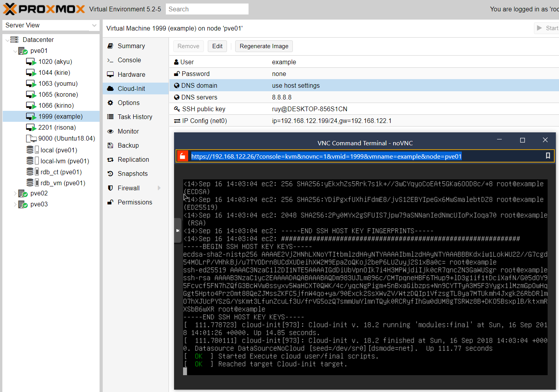
Task: Open the Snapshots tab
Action: click(132, 173)
